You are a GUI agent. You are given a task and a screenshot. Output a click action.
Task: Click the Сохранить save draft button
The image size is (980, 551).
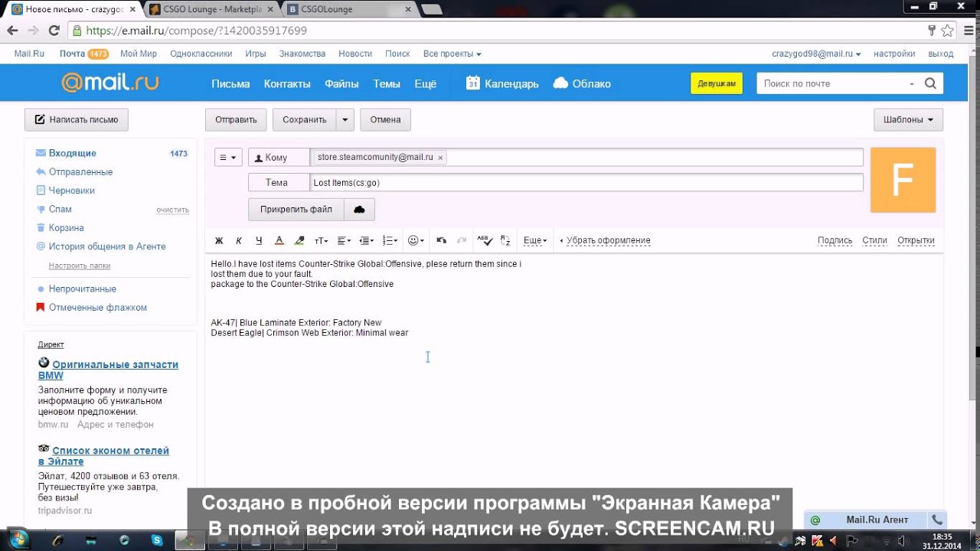click(x=305, y=120)
